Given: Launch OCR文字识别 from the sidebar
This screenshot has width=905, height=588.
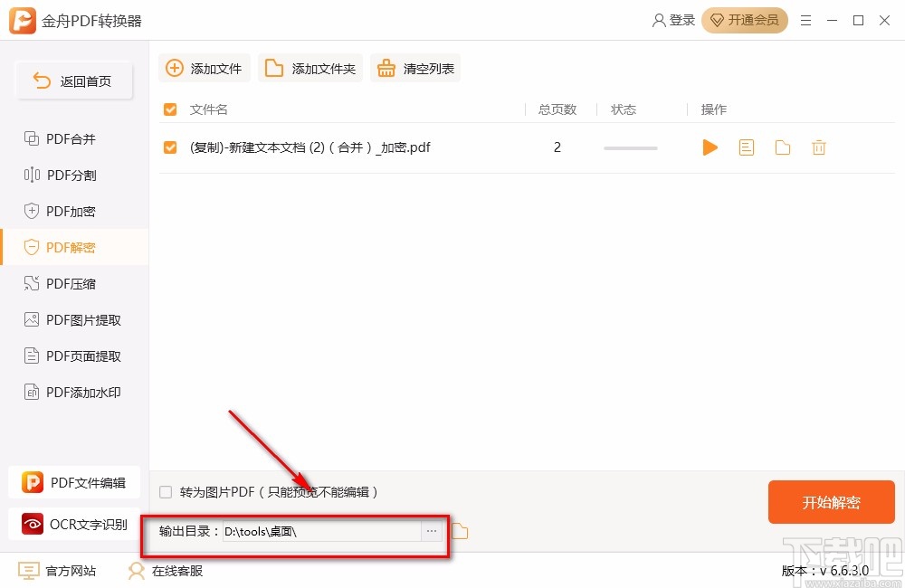Looking at the screenshot, I should (x=74, y=524).
